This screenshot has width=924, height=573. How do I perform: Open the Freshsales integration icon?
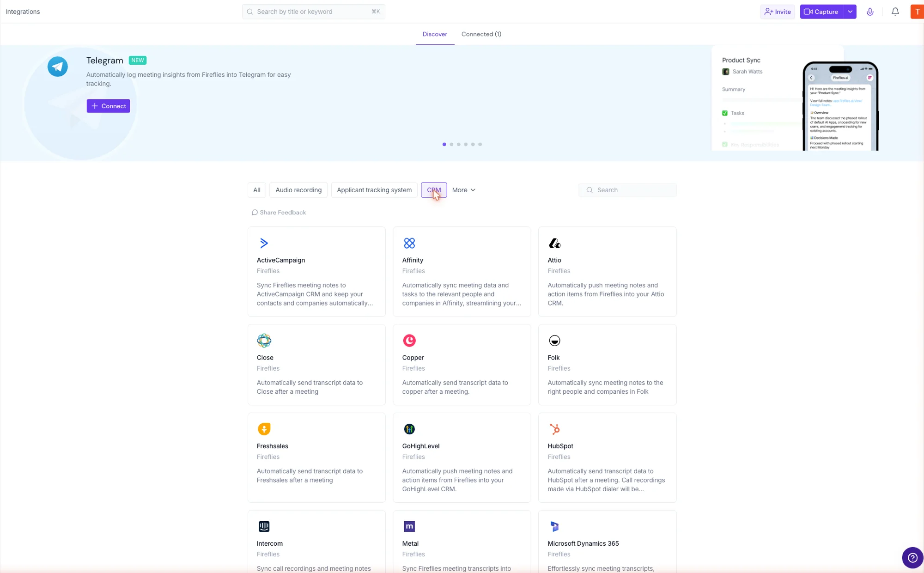pos(264,429)
